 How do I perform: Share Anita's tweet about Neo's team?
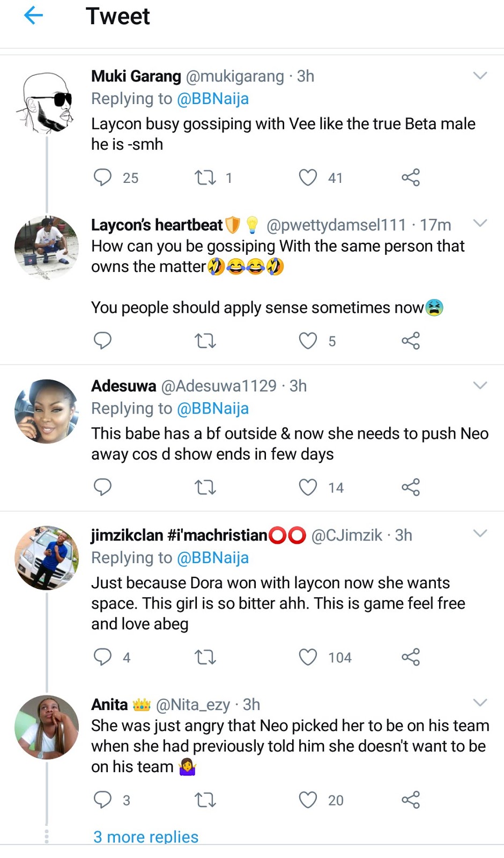click(411, 800)
